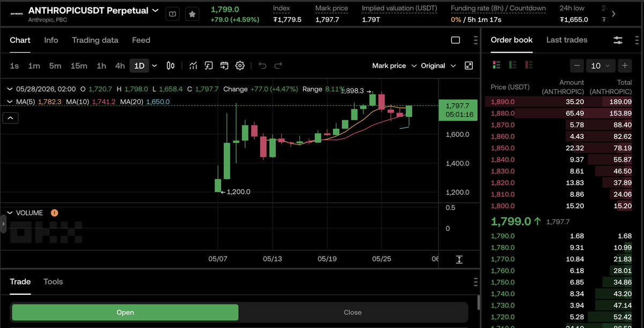The width and height of the screenshot is (644, 328).
Task: Select the 1h timeframe
Action: 101,65
